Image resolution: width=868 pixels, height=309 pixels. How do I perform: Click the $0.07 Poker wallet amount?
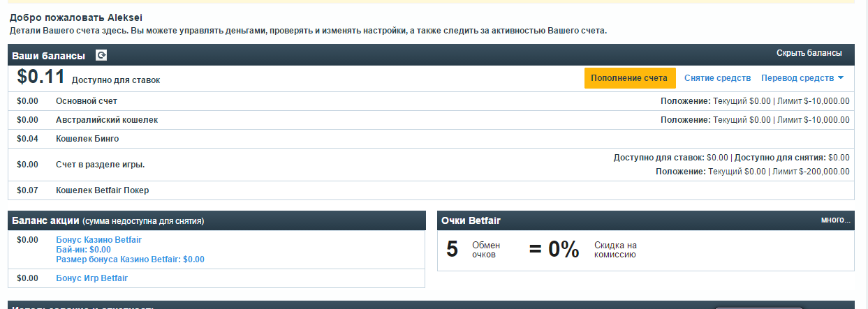point(27,190)
